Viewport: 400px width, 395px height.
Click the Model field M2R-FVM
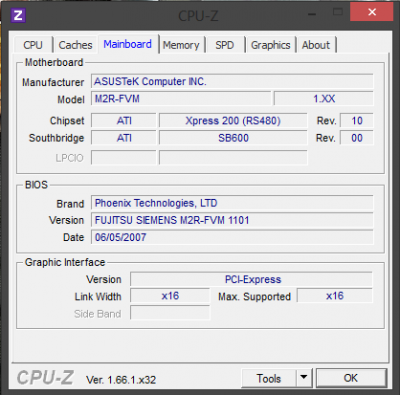coord(181,99)
